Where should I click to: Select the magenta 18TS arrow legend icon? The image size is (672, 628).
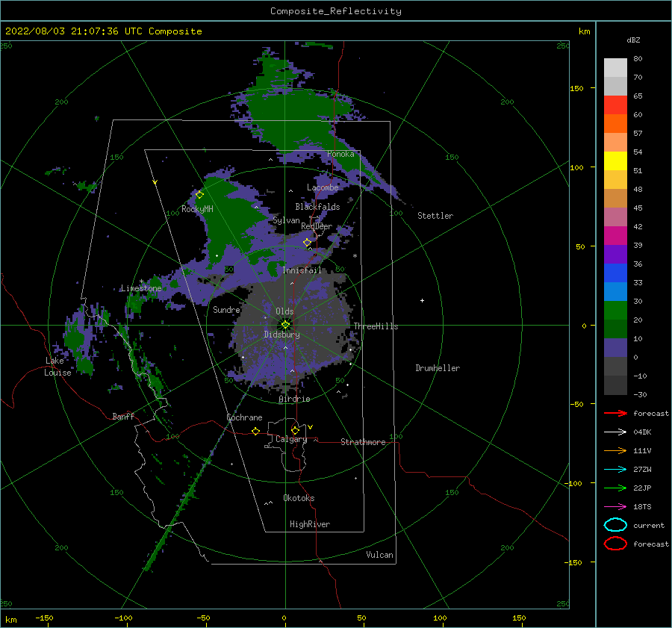click(x=615, y=507)
